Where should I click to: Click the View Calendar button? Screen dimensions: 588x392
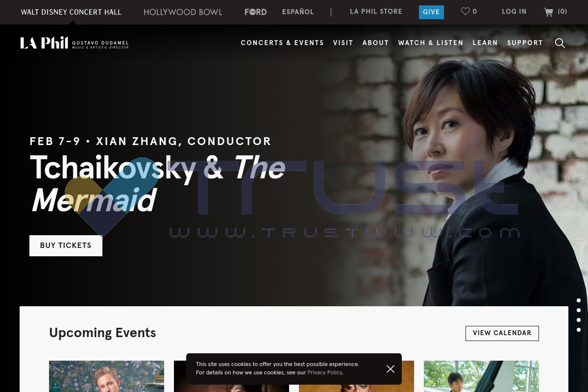coord(502,333)
